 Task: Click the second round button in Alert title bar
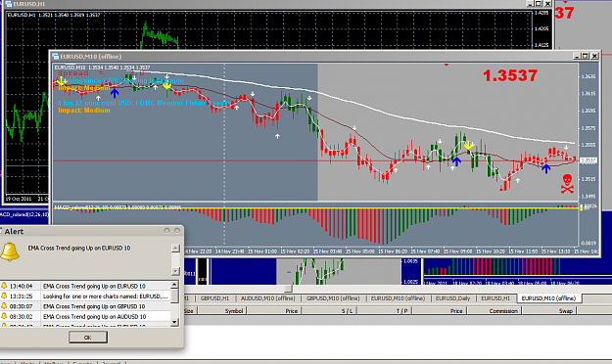(177, 231)
